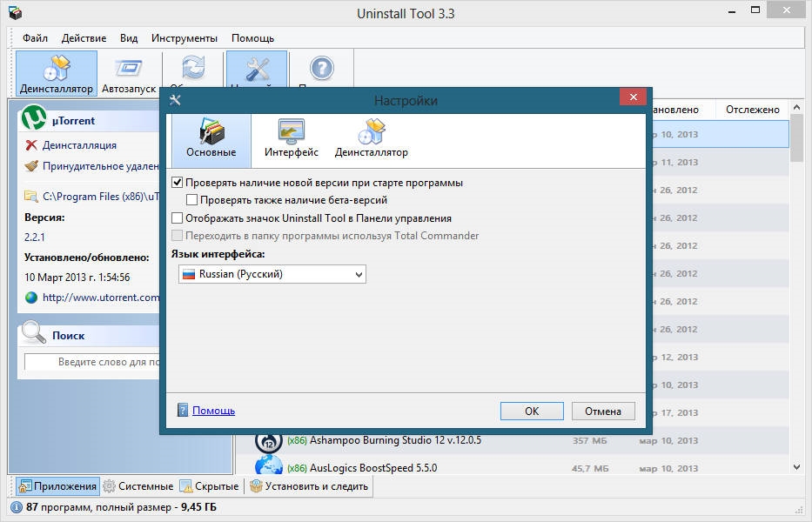Screen dimensions: 812x522
Task: Click the scroll down arrow of list
Action: click(x=796, y=467)
